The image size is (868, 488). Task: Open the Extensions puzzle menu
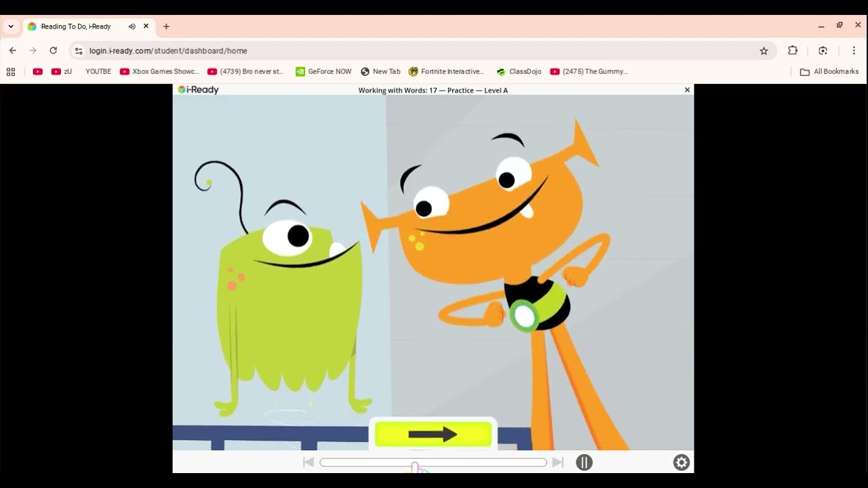[x=793, y=50]
